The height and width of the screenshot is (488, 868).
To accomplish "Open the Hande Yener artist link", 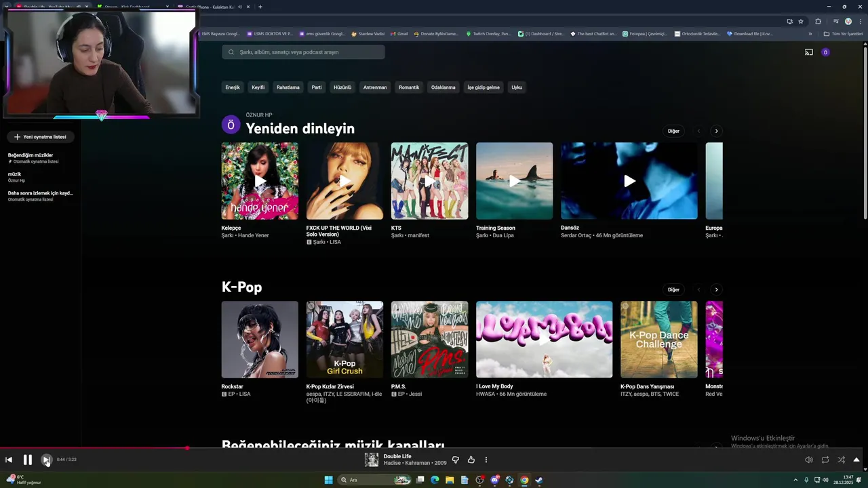I will coord(254,235).
